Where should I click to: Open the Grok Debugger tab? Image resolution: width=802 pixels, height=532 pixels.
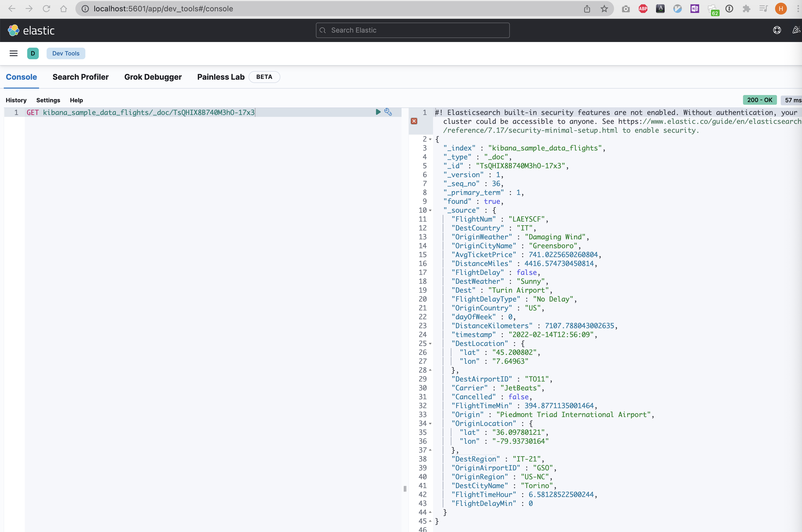[x=153, y=77]
